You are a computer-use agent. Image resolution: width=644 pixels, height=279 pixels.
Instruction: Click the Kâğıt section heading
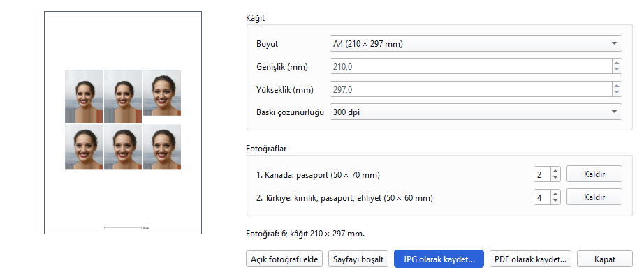point(256,18)
